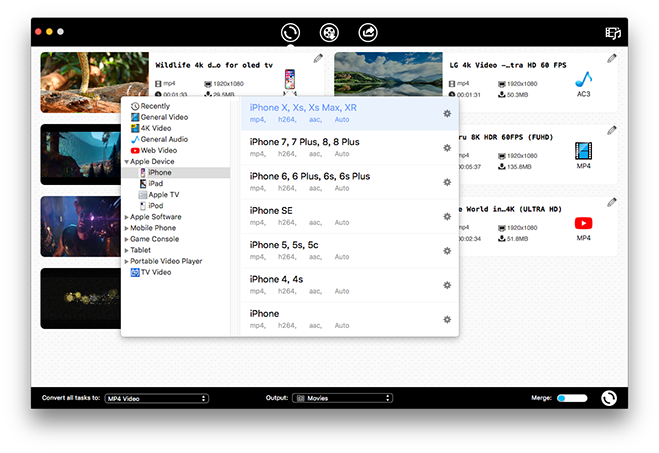659x453 pixels.
Task: Select iPad under Apple Device
Action: [x=151, y=184]
